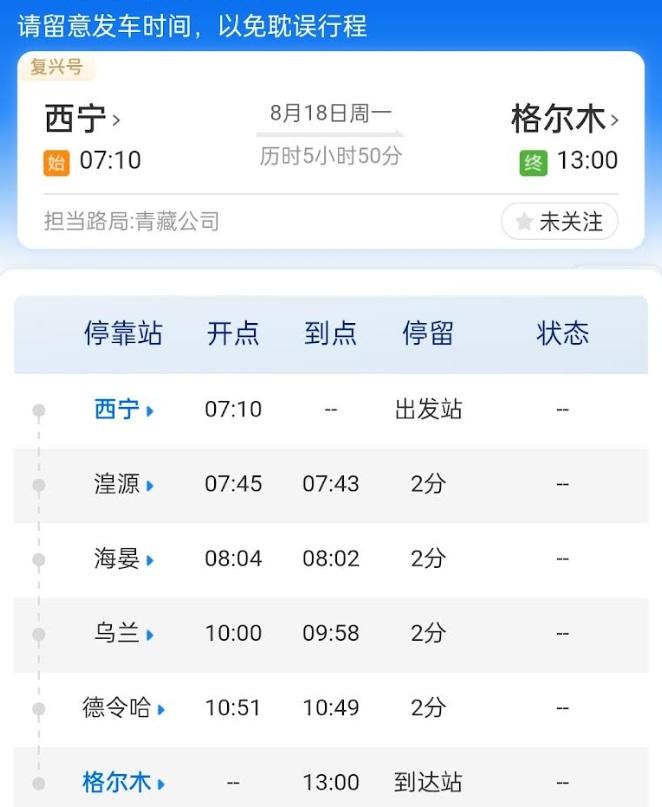Viewport: 662px width, 807px height.
Task: Expand 湟源 stop using its blue arrow
Action: coord(150,485)
